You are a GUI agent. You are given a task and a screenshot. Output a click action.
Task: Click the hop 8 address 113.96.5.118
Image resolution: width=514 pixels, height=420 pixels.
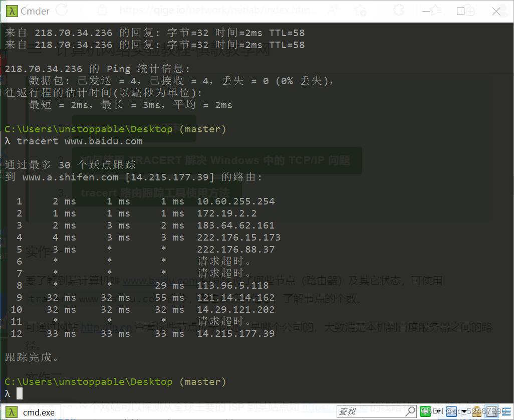coord(233,286)
